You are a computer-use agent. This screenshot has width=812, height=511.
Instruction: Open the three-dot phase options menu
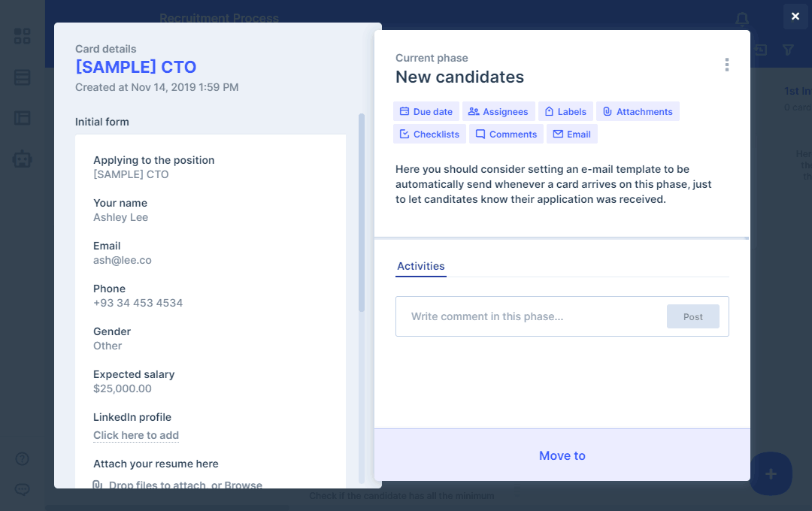click(726, 65)
